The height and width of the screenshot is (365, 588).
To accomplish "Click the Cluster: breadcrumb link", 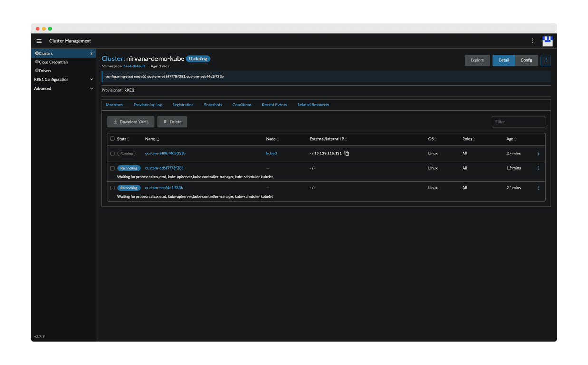I will point(113,59).
